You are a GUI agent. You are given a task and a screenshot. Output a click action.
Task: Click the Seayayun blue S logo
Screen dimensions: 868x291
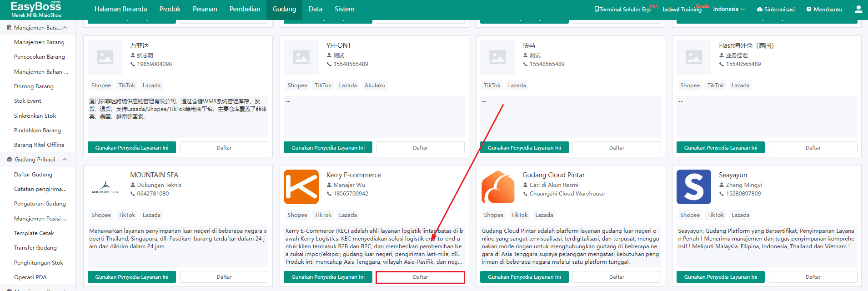pos(693,187)
